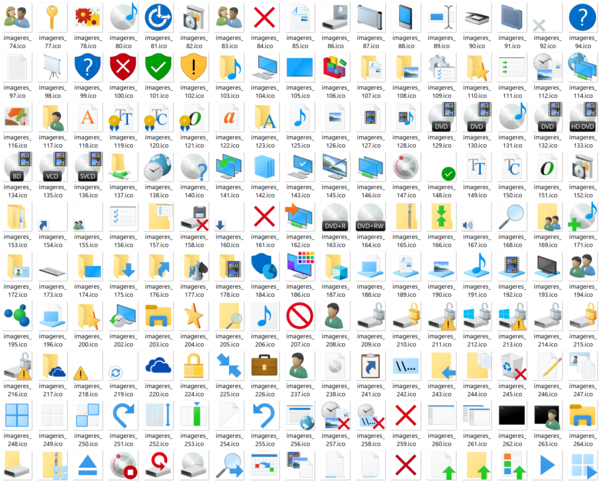
Task: Click the file name imageres_264.ico
Action: (x=582, y=440)
